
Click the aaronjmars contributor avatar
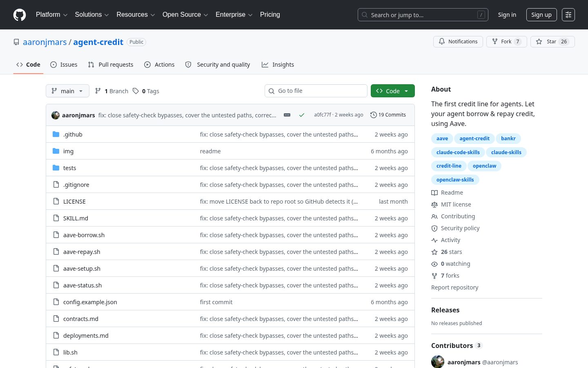438,362
